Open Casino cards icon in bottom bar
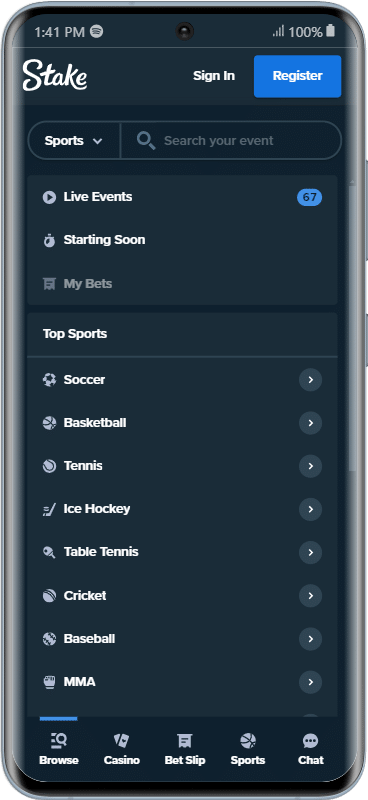Viewport: 368px width, 800px height. (x=121, y=740)
